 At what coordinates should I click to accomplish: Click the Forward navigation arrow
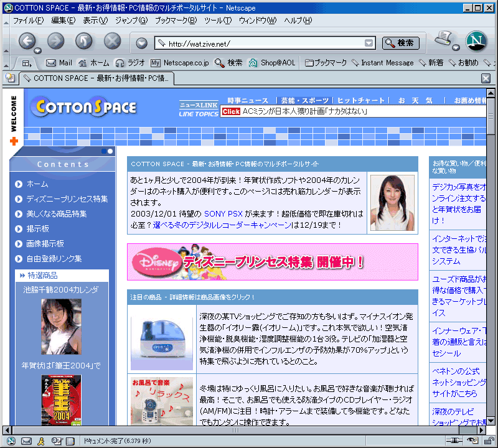pyautogui.click(x=55, y=41)
